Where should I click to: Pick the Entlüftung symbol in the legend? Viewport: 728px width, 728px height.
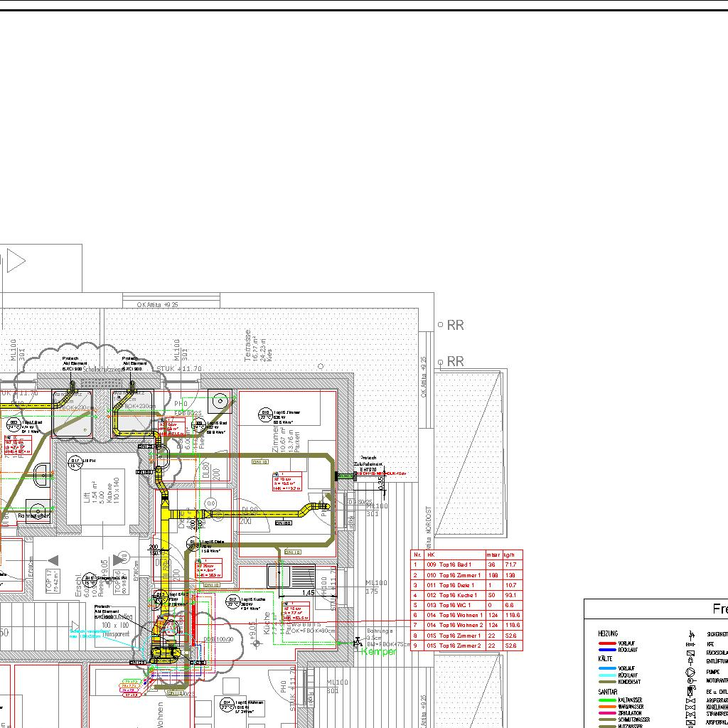[x=690, y=661]
